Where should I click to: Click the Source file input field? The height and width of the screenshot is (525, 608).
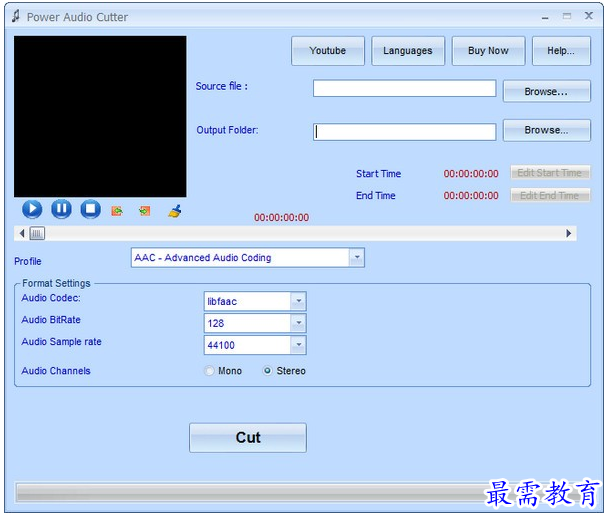(x=404, y=88)
